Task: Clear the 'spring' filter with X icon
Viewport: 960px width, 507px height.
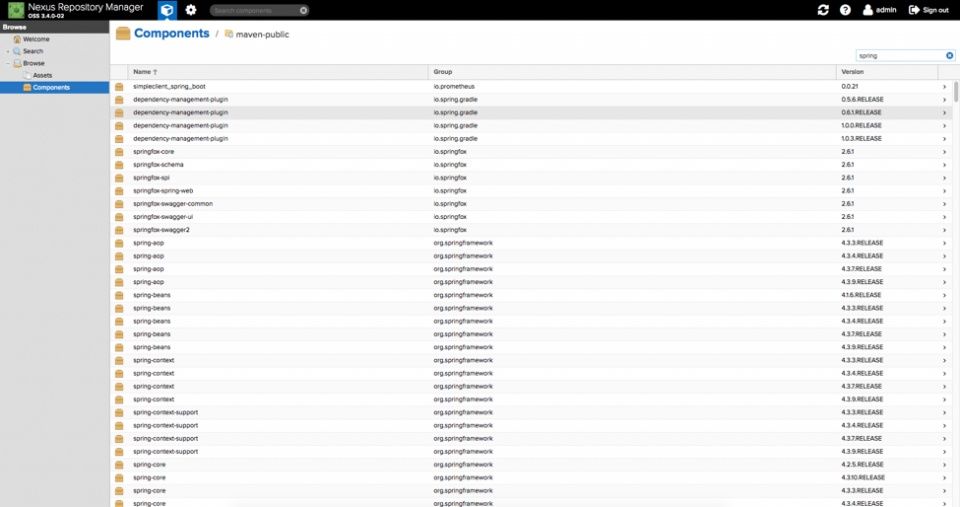Action: [x=950, y=56]
